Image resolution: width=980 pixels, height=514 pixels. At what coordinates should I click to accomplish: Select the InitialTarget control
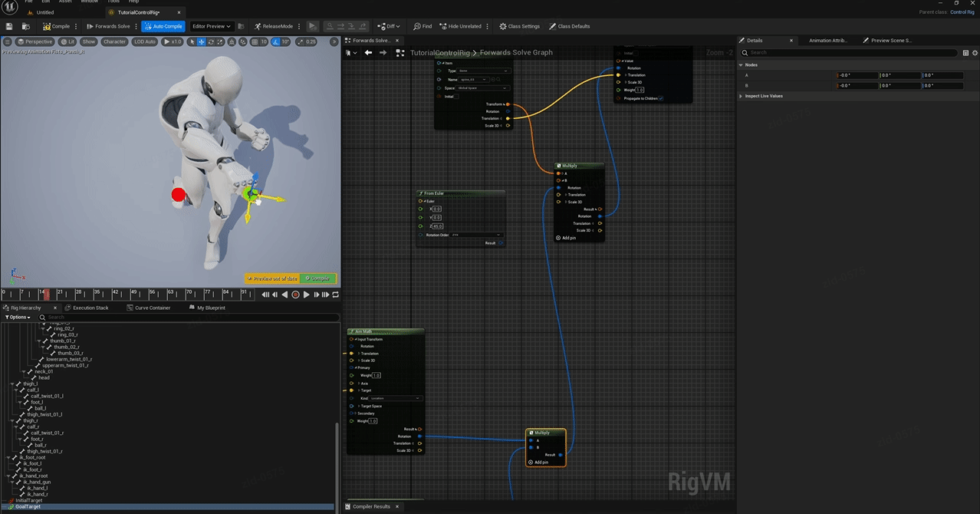pyautogui.click(x=29, y=500)
